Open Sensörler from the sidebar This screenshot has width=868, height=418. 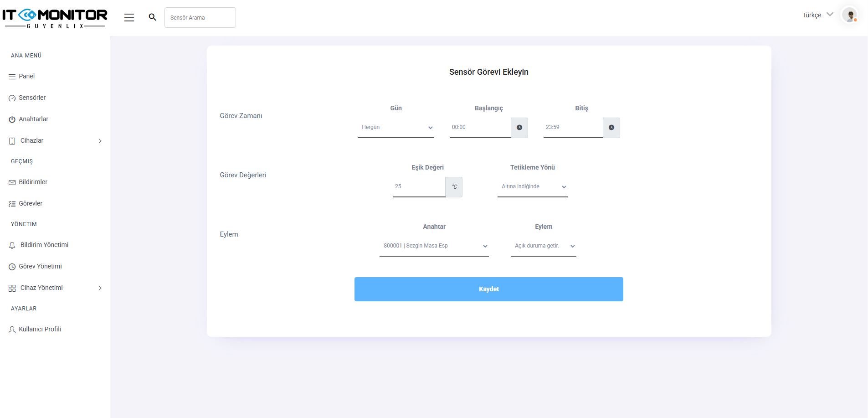32,98
